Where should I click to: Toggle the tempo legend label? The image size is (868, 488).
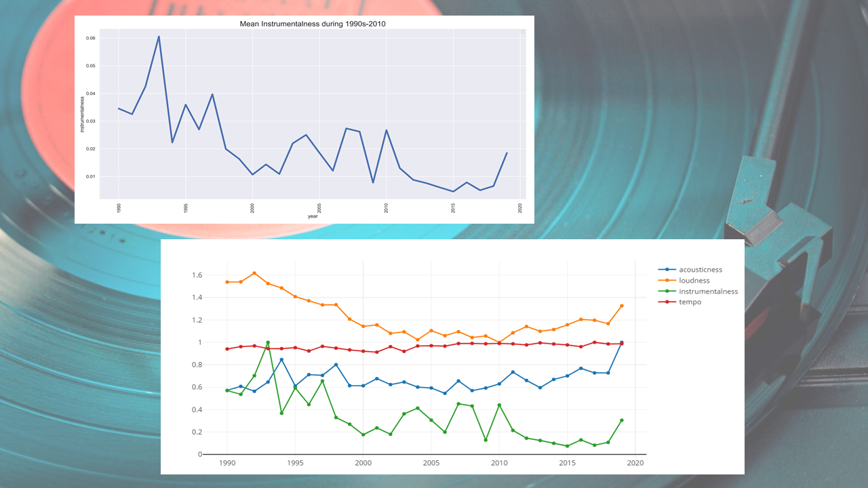[691, 302]
